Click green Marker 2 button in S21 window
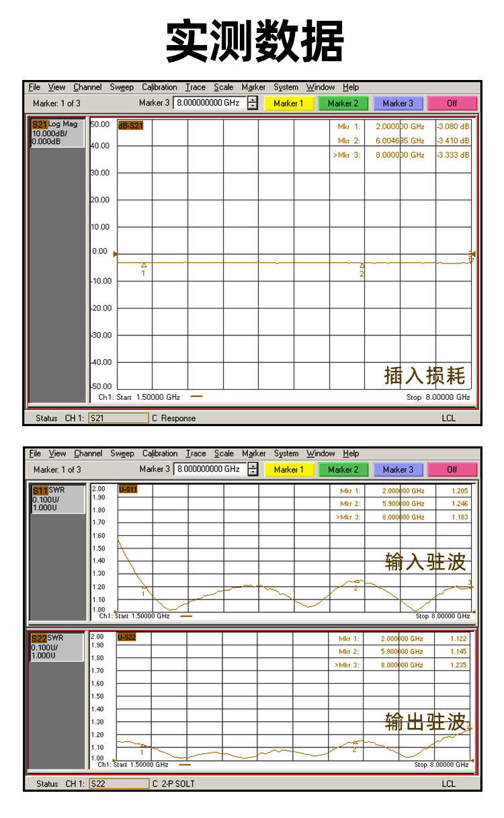Viewport: 504px width, 818px height. click(343, 104)
